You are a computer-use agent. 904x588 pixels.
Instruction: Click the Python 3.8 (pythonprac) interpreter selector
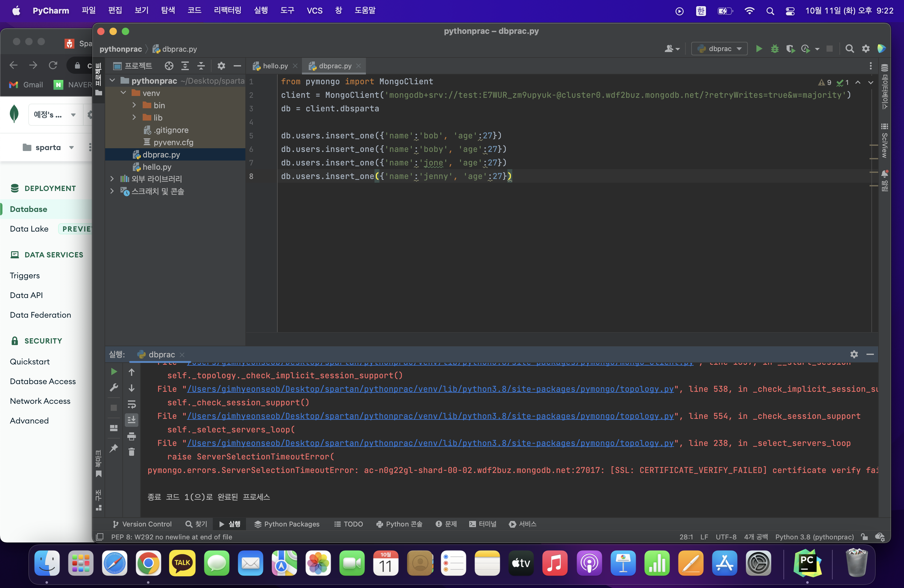pos(814,537)
